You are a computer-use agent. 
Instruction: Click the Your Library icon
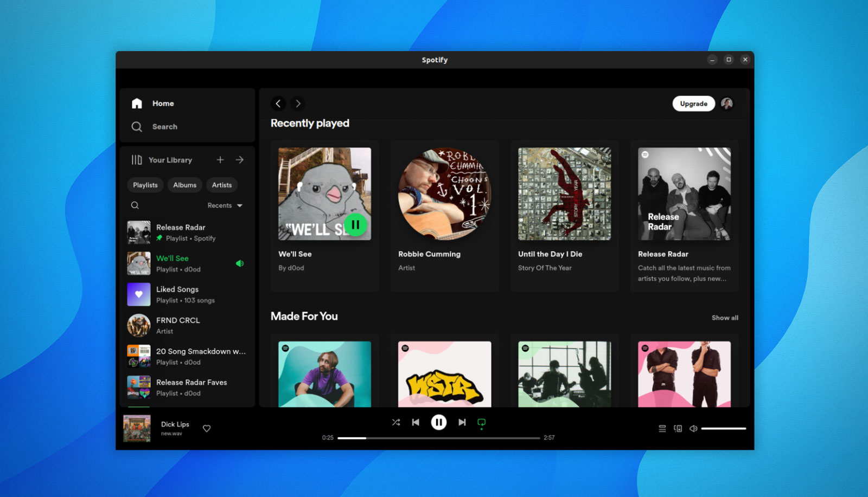coord(137,160)
